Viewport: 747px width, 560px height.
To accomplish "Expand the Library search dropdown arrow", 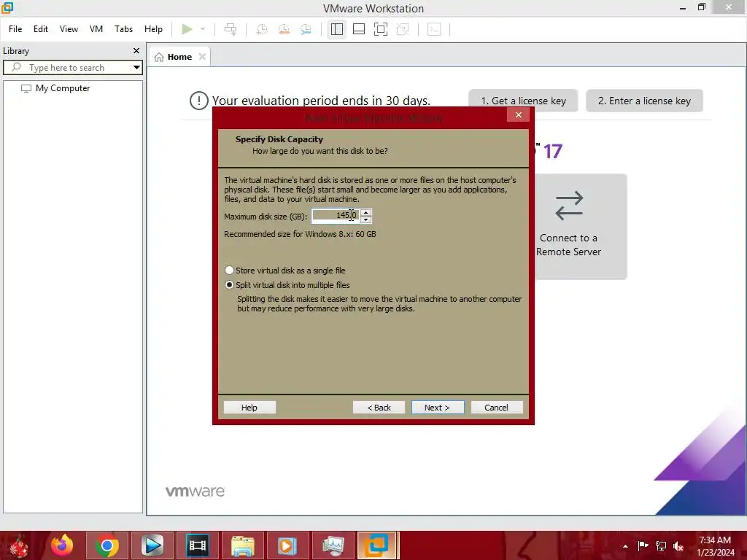I will coord(136,68).
